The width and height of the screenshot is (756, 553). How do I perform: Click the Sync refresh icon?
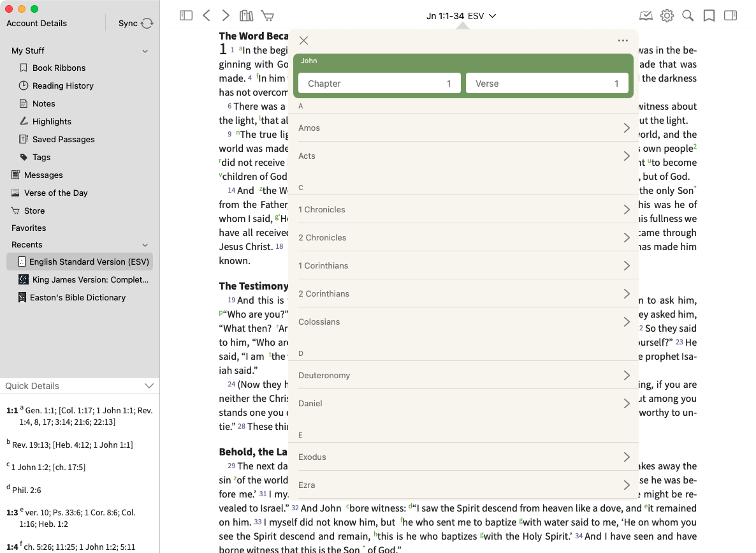coord(147,24)
